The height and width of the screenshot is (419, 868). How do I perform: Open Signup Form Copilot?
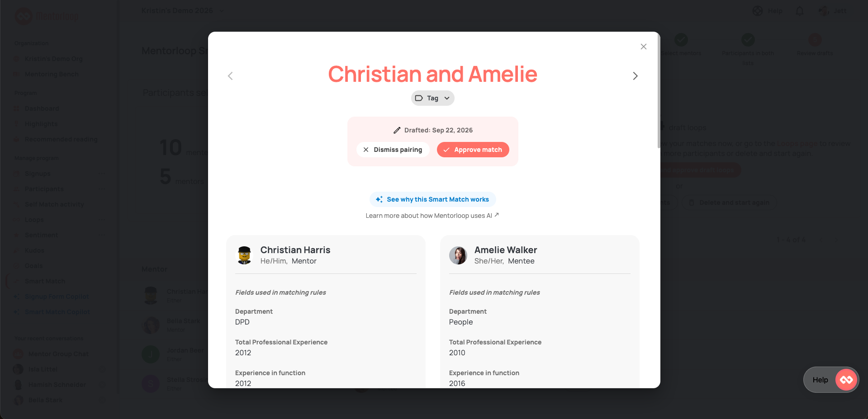click(57, 297)
